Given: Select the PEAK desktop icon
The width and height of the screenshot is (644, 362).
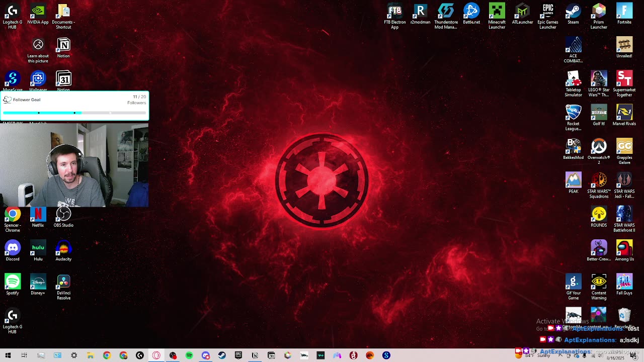Looking at the screenshot, I should point(573,183).
